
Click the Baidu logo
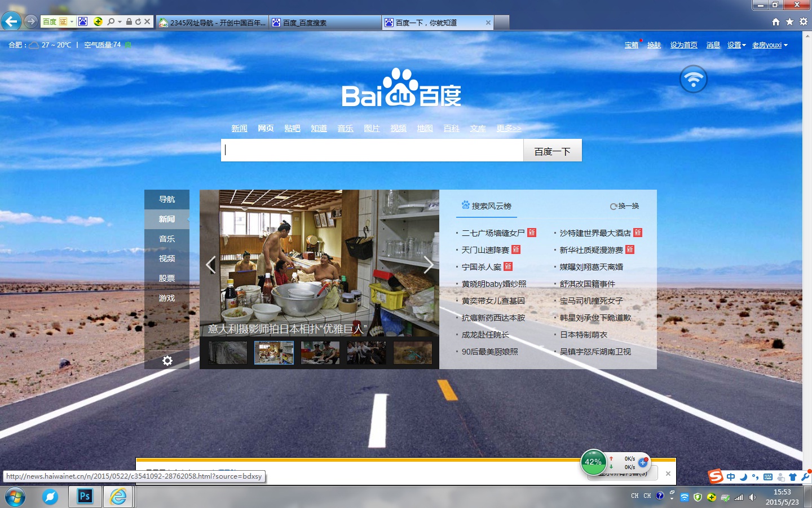click(401, 89)
